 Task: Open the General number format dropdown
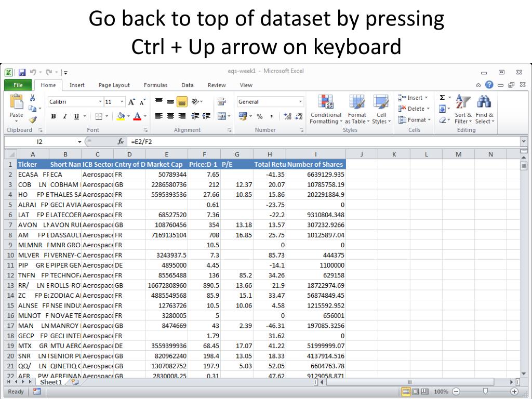pyautogui.click(x=300, y=102)
